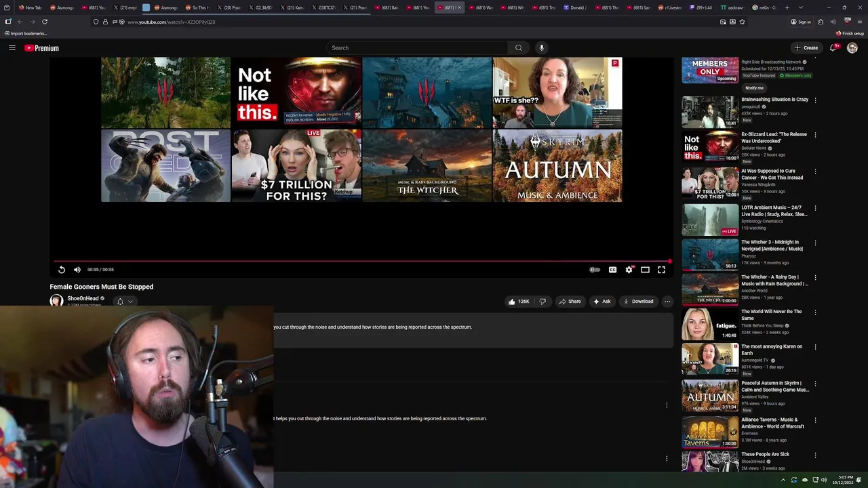The height and width of the screenshot is (488, 868).
Task: Reload the page in browser toolbar
Action: (x=45, y=22)
